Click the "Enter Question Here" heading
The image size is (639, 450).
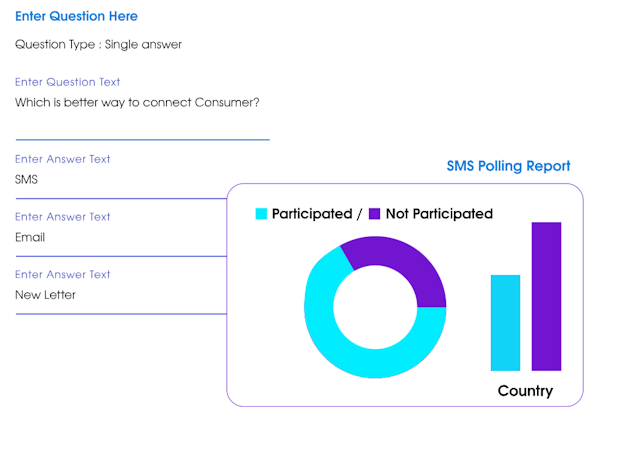pos(76,16)
